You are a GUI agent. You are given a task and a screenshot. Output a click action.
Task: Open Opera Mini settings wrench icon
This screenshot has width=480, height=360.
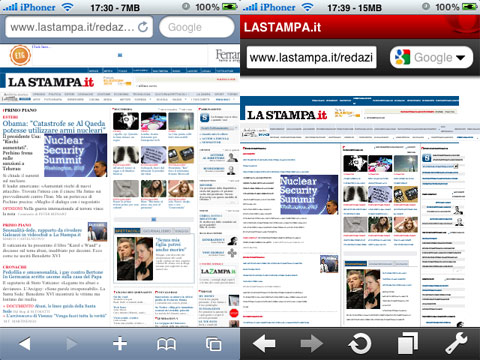tap(456, 343)
